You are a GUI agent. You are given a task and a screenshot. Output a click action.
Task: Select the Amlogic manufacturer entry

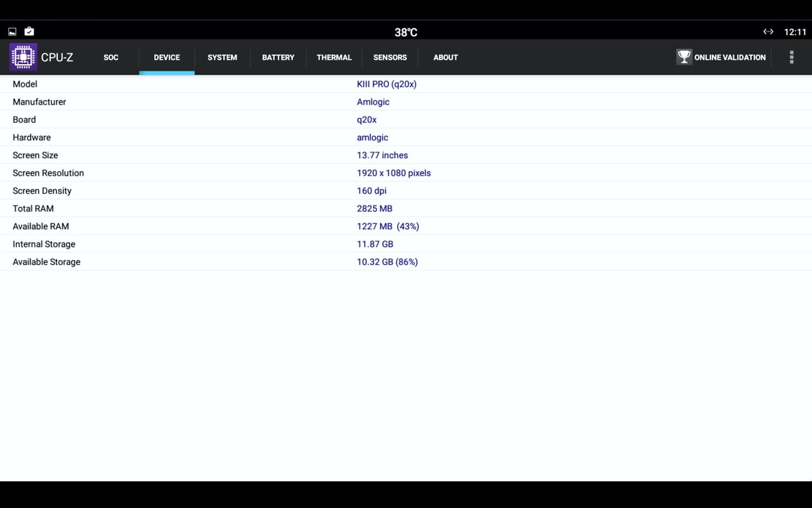point(373,102)
